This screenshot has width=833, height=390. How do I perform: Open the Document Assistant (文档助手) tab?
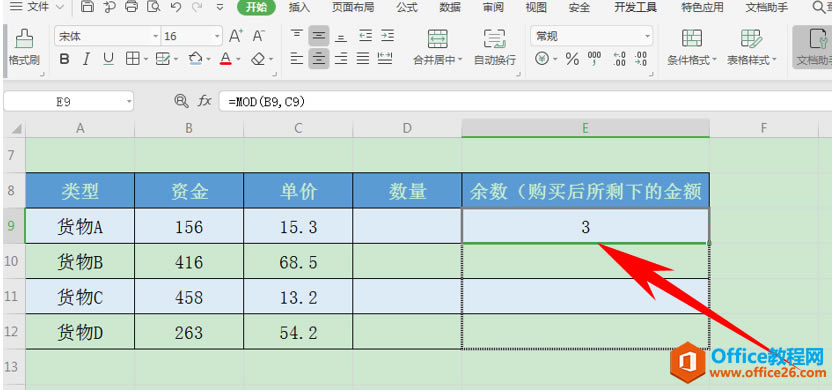pos(767,7)
